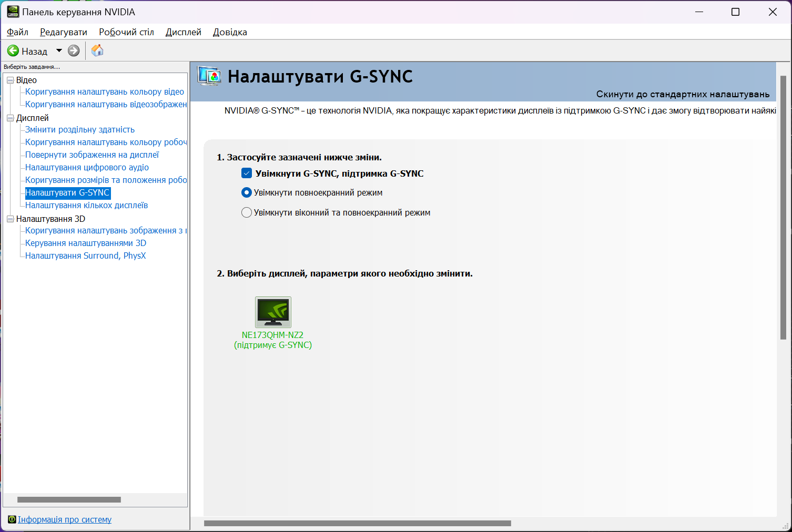Open 'Коригування налаштувань зображення з' task
The height and width of the screenshot is (532, 792).
pyautogui.click(x=106, y=230)
